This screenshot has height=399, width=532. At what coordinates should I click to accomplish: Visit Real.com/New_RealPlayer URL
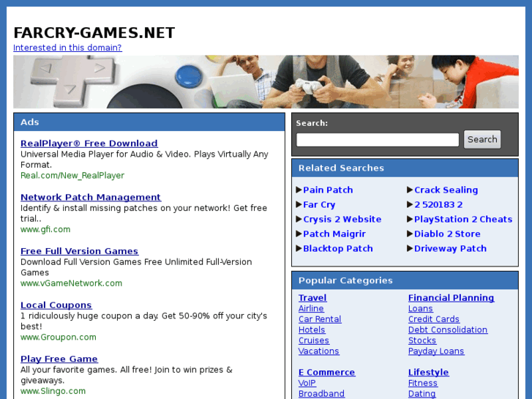point(72,176)
